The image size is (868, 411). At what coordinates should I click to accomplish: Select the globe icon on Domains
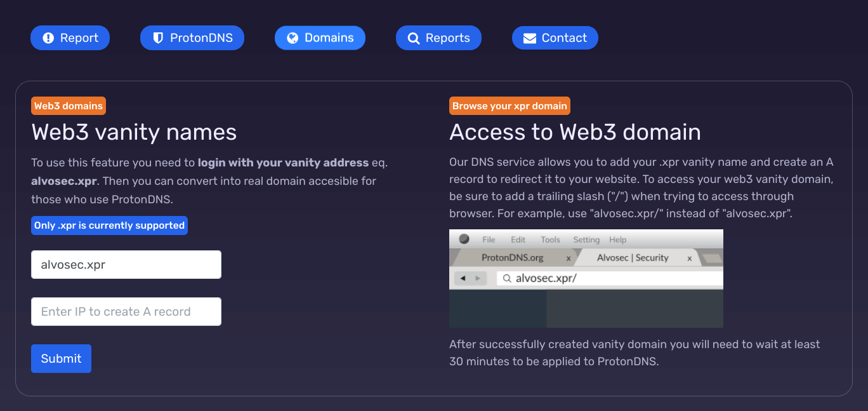pos(293,38)
